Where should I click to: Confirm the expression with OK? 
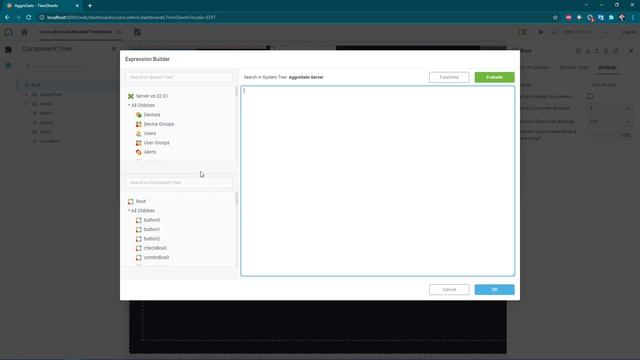(x=494, y=289)
